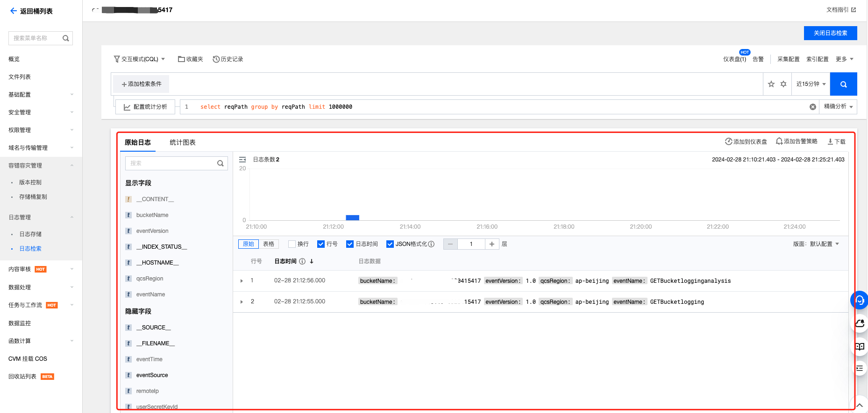Click the 关闭日志检索 button
Image resolution: width=868 pixels, height=413 pixels.
tap(830, 33)
